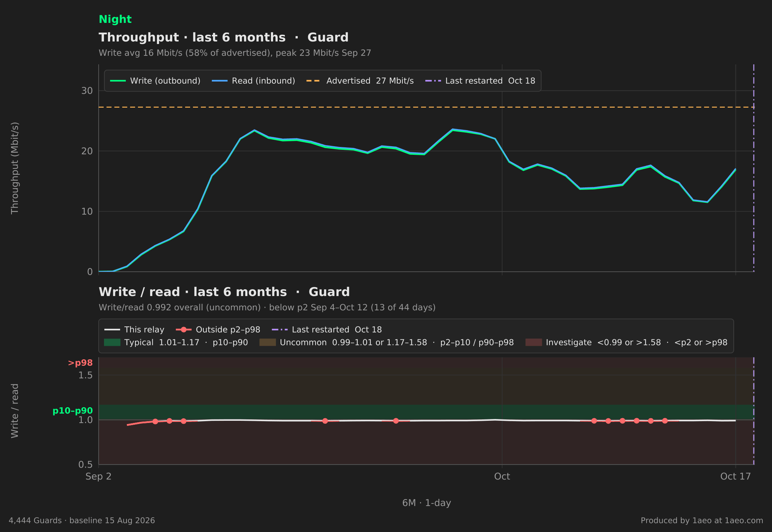Click Last restarted Oct 18 in throughput legend

(480, 81)
